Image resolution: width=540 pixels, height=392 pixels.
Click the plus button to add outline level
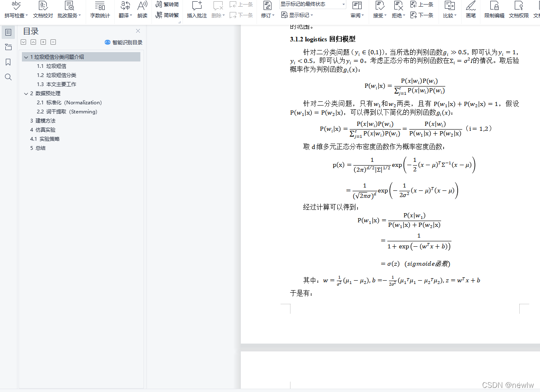43,42
